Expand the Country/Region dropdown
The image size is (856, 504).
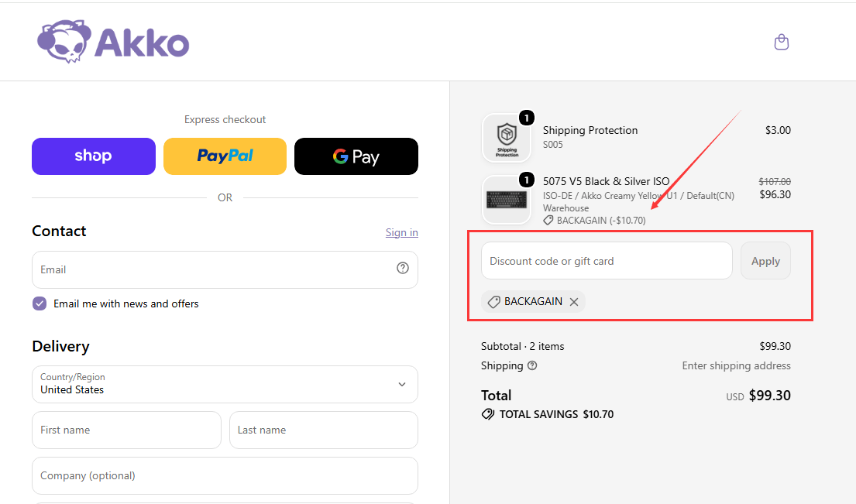point(225,384)
